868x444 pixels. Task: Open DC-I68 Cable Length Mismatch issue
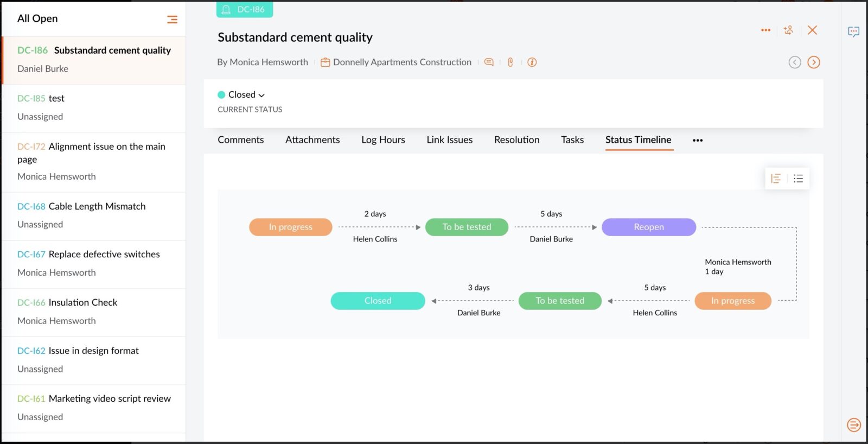point(94,216)
